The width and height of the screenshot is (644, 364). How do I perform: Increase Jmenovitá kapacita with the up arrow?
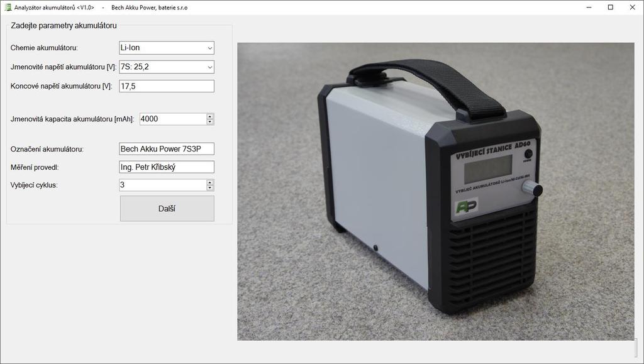pos(210,116)
